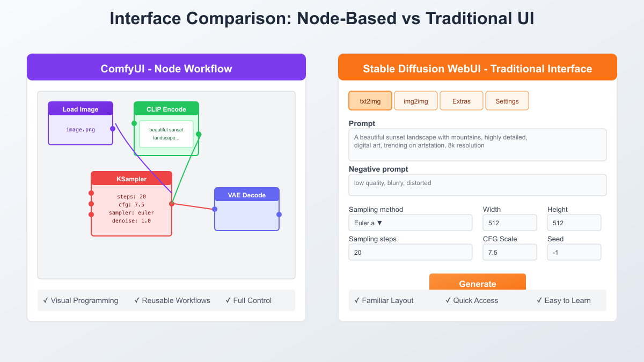Click the Height input field
644x362 pixels.
click(x=574, y=223)
